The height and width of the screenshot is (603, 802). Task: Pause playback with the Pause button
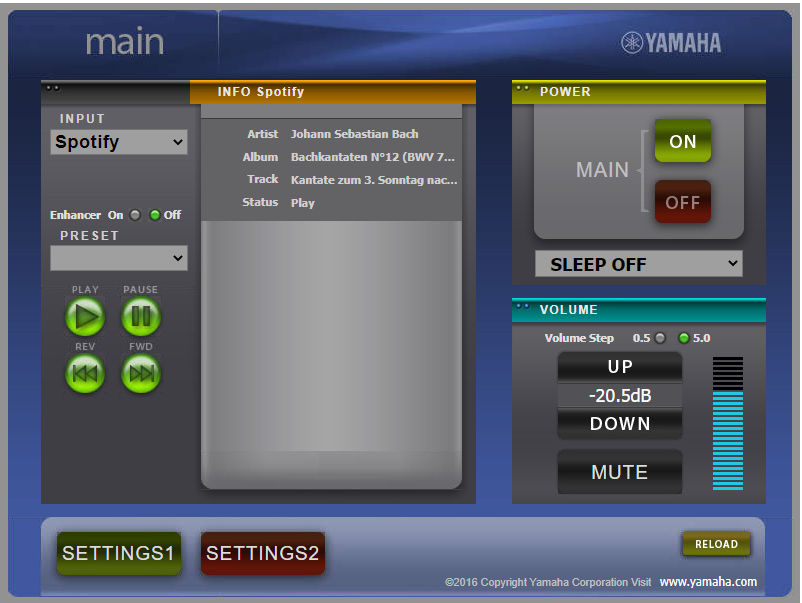pos(141,317)
